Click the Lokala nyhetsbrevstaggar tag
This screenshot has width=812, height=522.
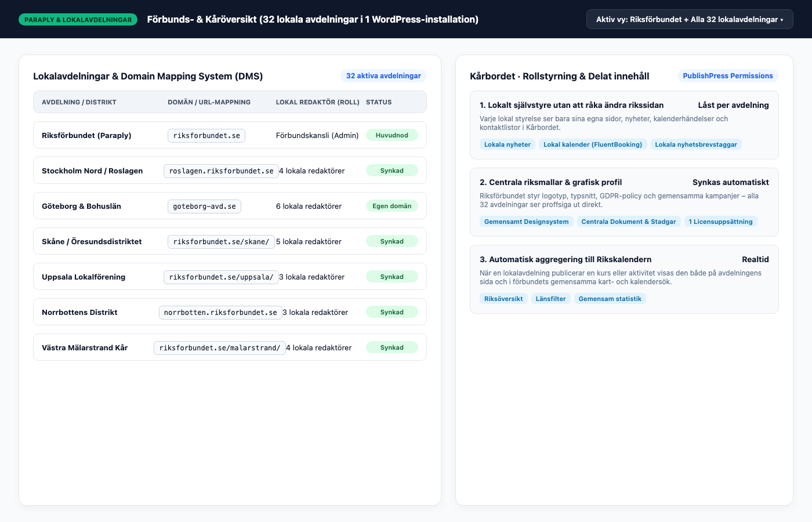(x=696, y=144)
